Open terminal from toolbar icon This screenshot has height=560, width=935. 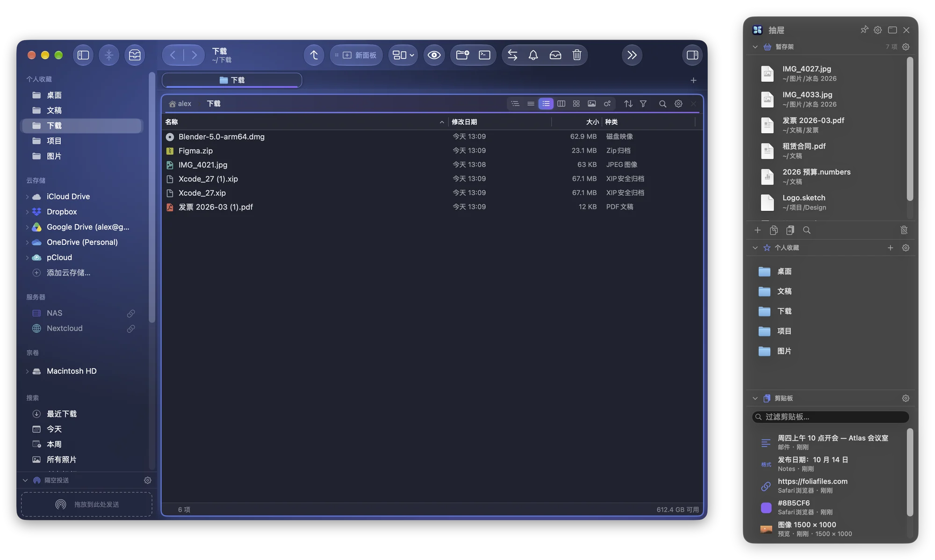coord(484,55)
